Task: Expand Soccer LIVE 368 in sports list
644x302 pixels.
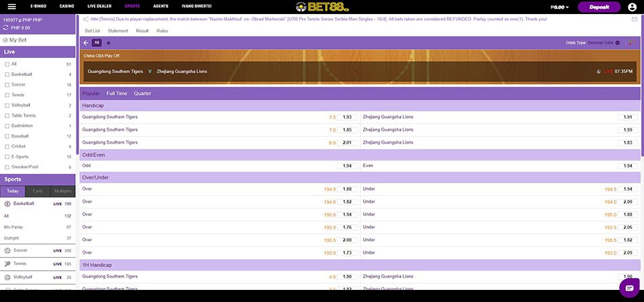Action: click(x=38, y=250)
